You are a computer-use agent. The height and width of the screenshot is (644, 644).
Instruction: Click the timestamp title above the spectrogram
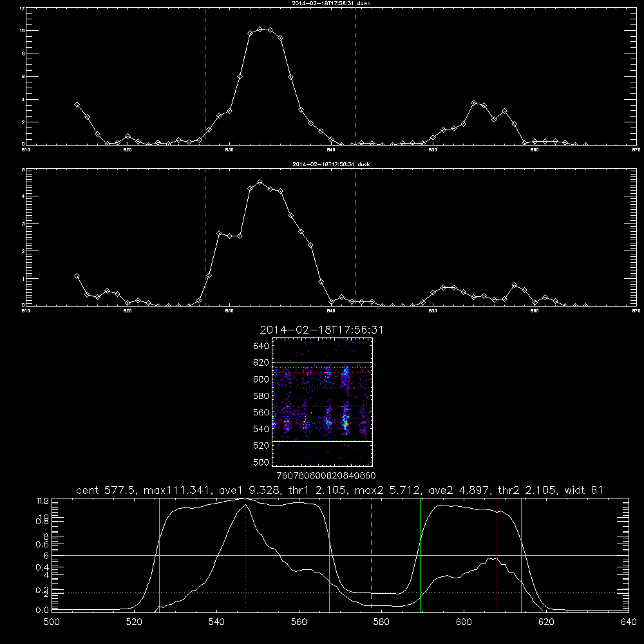(x=321, y=330)
